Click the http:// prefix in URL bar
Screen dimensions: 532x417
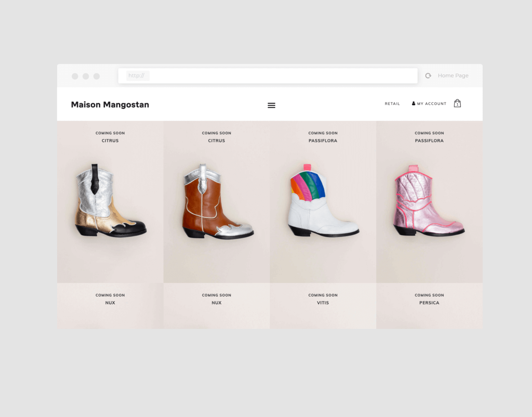137,76
